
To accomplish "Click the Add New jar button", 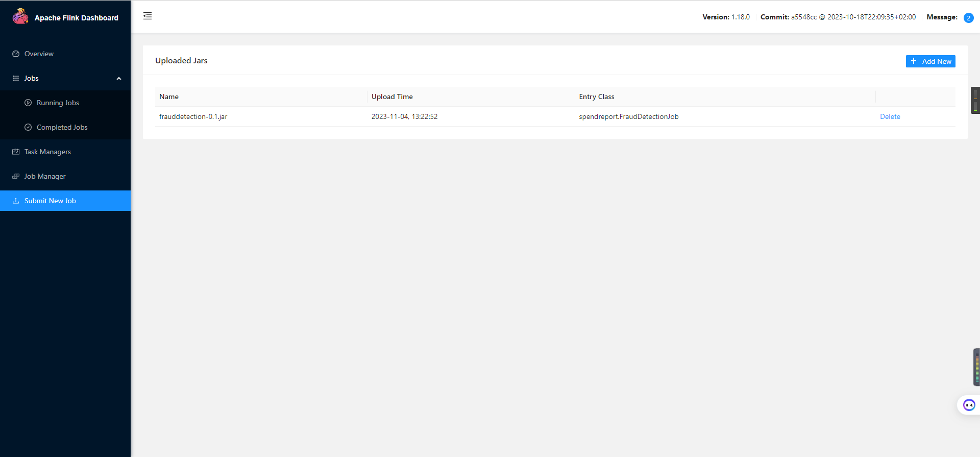I will coord(930,61).
